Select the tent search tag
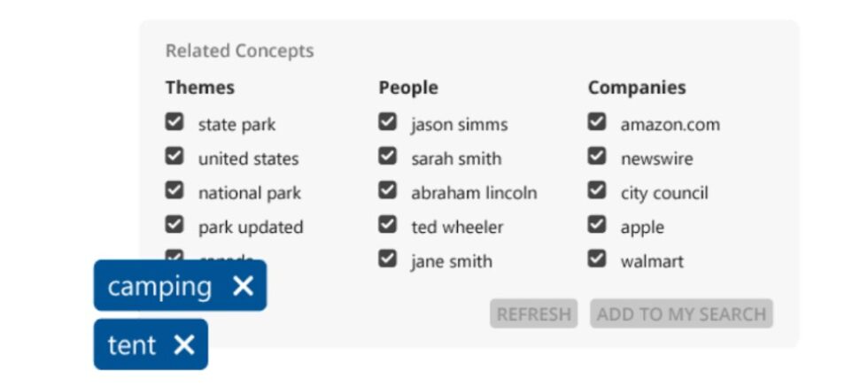 pyautogui.click(x=132, y=344)
